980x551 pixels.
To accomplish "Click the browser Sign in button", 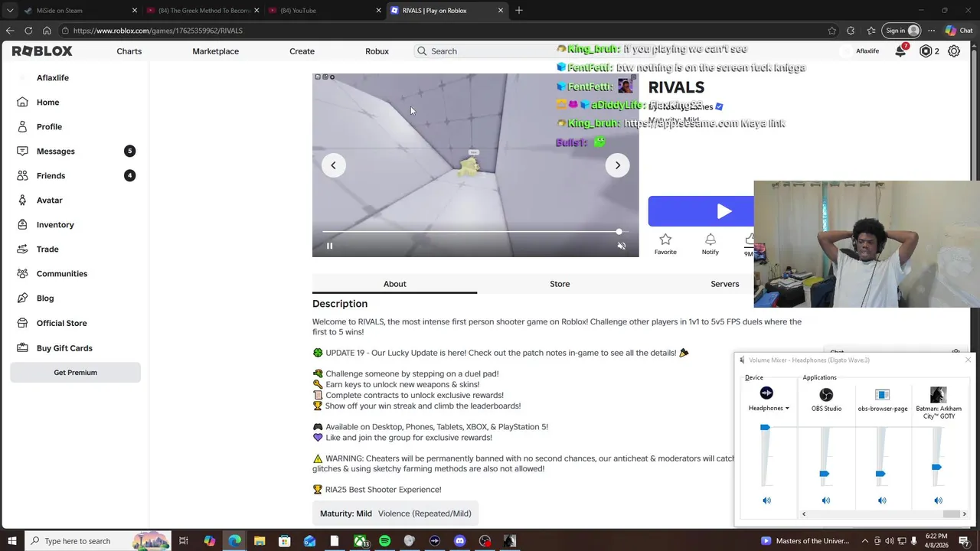I will coord(900,31).
